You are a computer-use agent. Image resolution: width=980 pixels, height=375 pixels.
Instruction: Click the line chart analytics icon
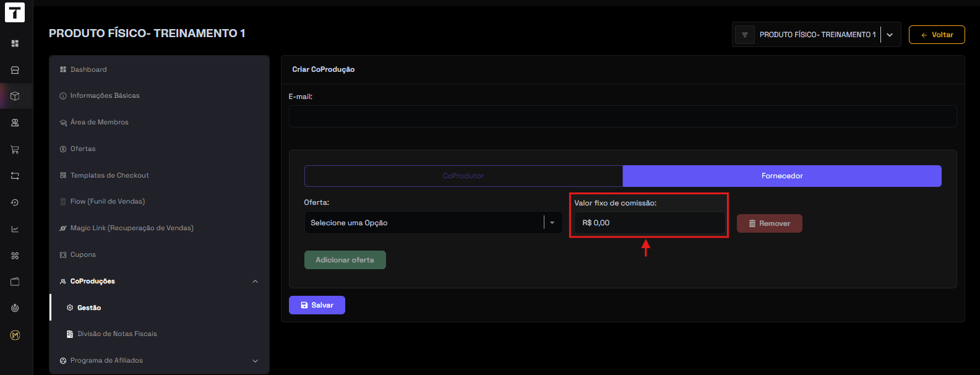[x=15, y=229]
